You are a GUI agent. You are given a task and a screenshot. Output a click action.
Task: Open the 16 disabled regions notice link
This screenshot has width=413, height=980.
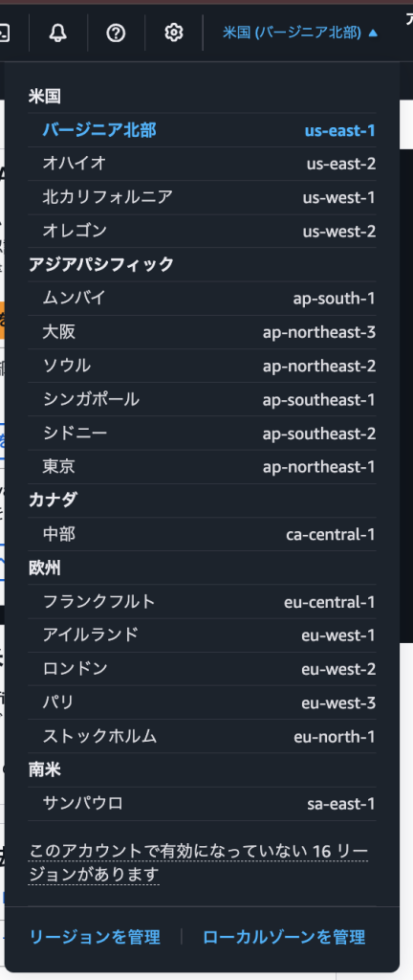pyautogui.click(x=199, y=862)
